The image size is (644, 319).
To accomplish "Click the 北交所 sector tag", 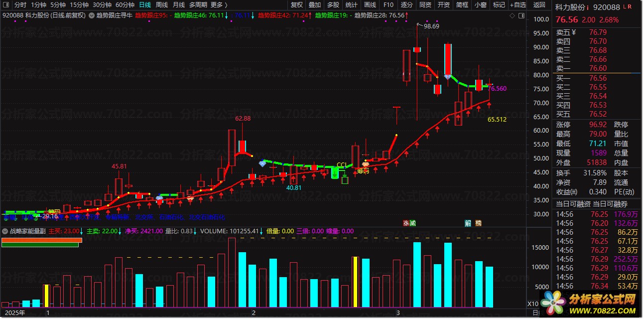I will click(x=144, y=217).
